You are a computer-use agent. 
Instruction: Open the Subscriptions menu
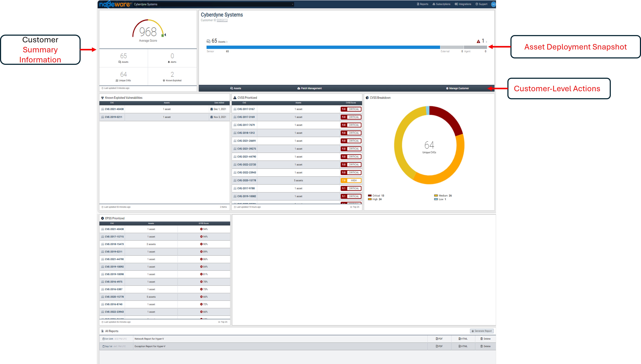[x=441, y=4]
